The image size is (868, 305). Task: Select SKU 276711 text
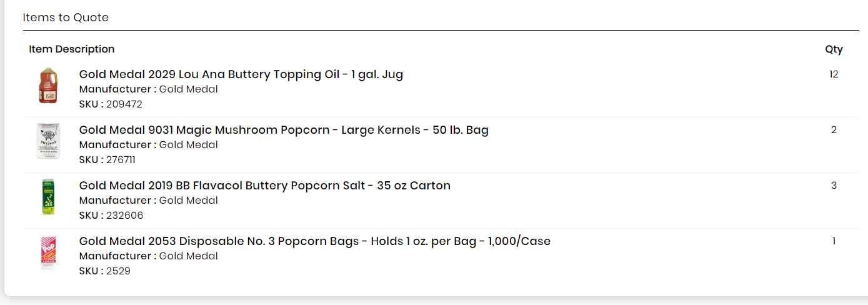(x=107, y=160)
